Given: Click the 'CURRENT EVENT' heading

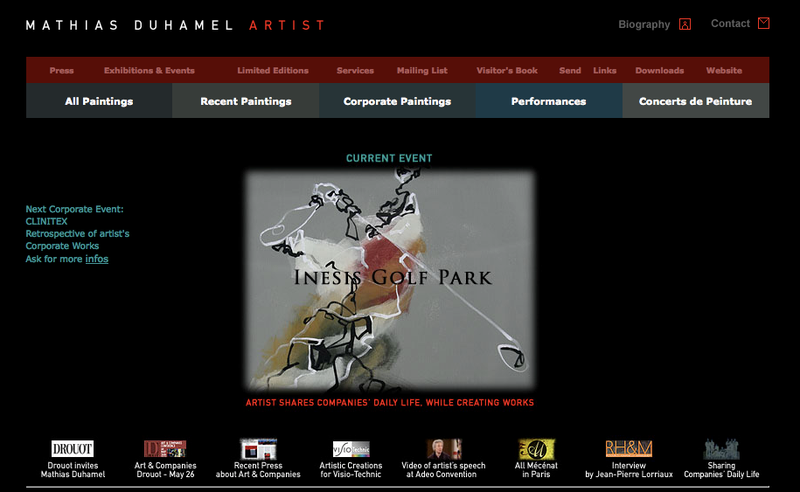Looking at the screenshot, I should click(389, 158).
